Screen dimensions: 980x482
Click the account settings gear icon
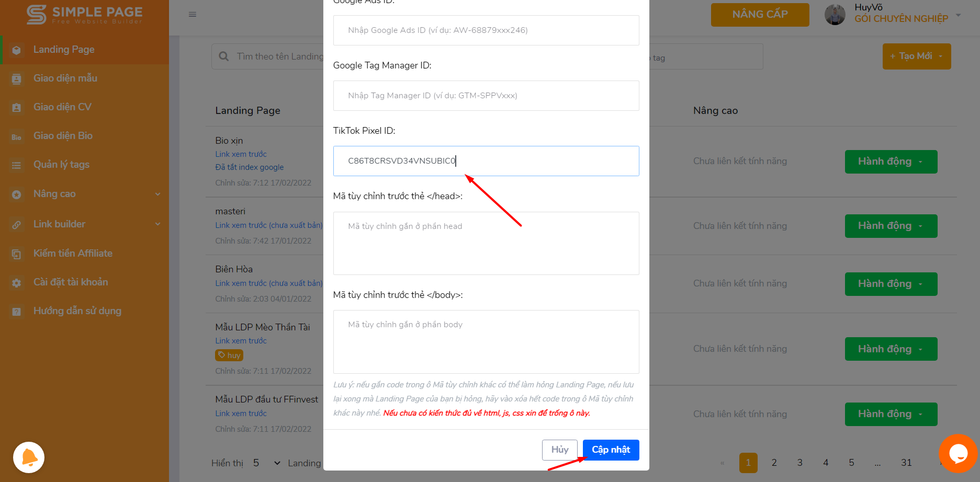coord(17,283)
